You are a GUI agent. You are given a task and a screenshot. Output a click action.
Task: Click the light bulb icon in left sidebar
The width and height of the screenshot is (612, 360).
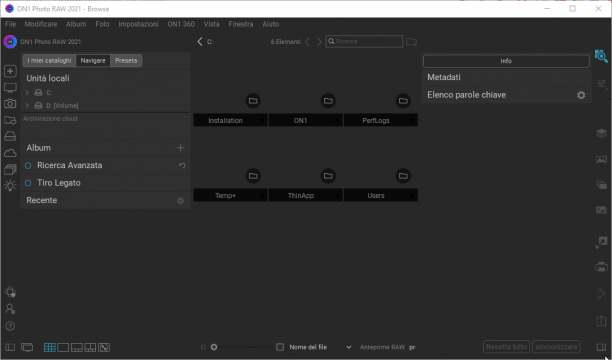point(10,185)
